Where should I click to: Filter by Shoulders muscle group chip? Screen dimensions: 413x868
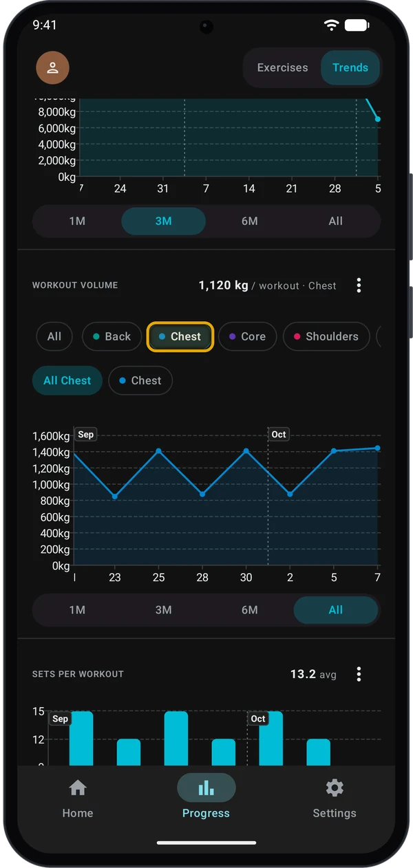pyautogui.click(x=326, y=336)
